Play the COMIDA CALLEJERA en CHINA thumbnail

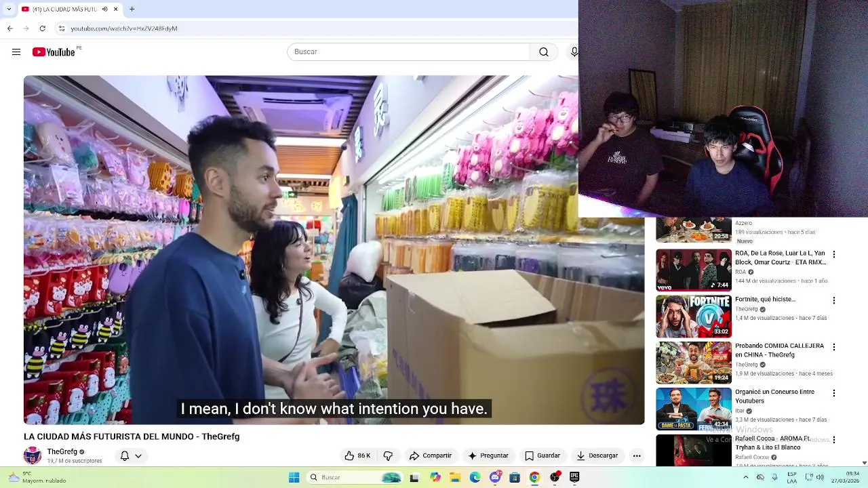tap(693, 363)
